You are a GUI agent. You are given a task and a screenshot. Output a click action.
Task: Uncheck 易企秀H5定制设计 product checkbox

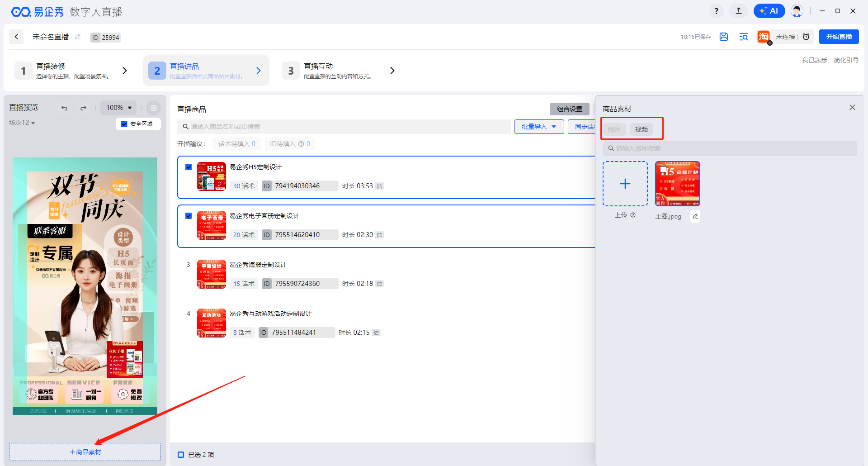(189, 167)
